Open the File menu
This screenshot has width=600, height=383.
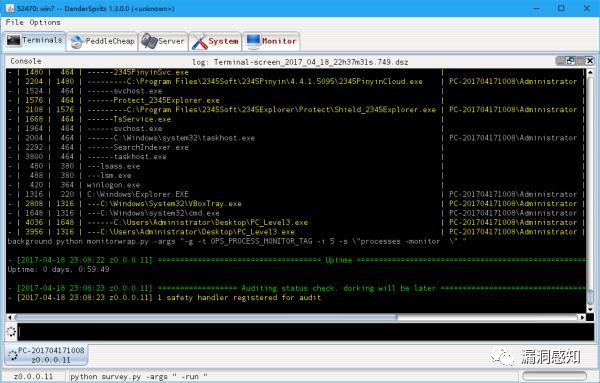[x=15, y=22]
